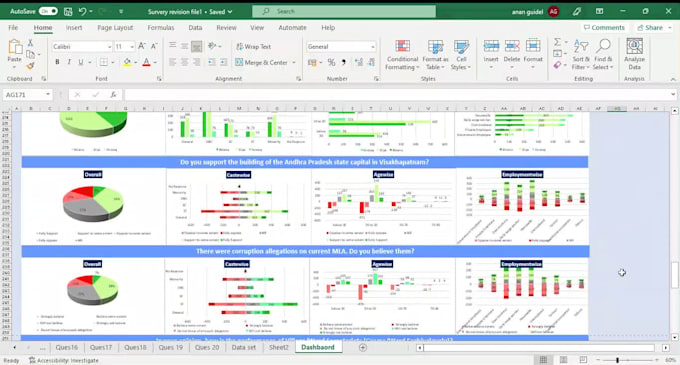Apply percent style formatting
The image size is (680, 365).
coord(331,62)
